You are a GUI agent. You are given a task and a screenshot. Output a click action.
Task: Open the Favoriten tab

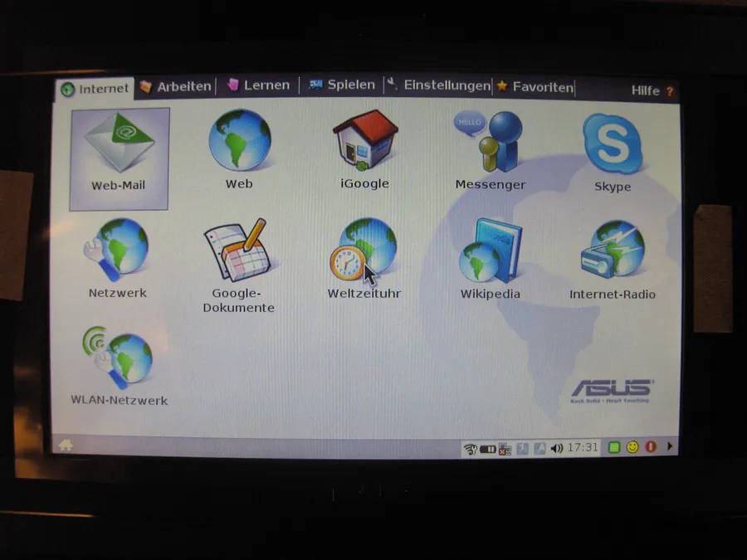(x=535, y=87)
